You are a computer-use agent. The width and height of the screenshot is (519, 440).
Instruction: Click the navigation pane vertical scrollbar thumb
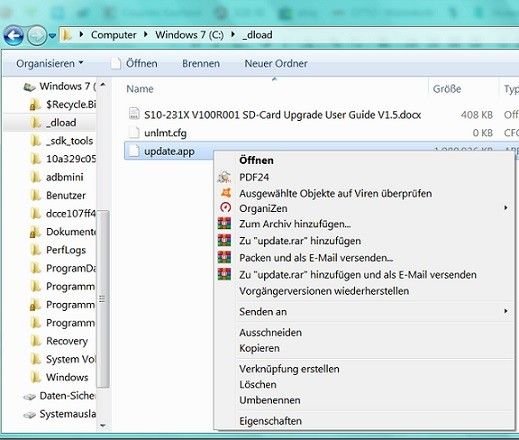click(x=102, y=299)
